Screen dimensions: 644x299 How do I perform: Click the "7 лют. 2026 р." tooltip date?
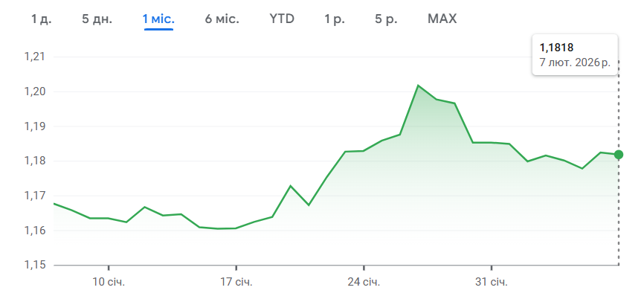tap(576, 62)
